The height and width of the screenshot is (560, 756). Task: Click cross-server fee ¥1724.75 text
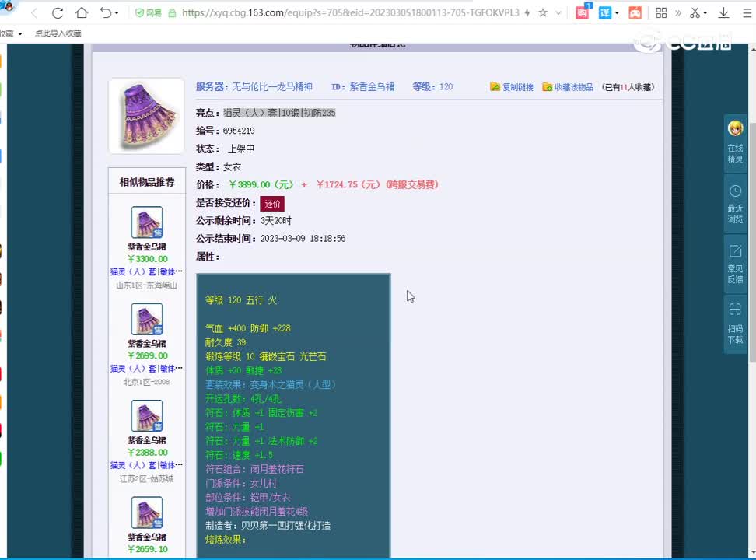click(x=377, y=185)
